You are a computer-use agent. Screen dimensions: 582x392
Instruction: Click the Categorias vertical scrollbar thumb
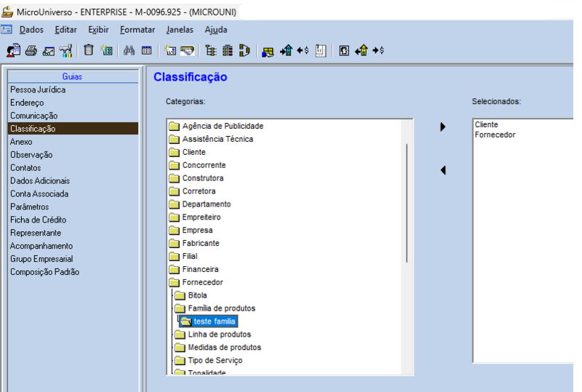coord(407,203)
